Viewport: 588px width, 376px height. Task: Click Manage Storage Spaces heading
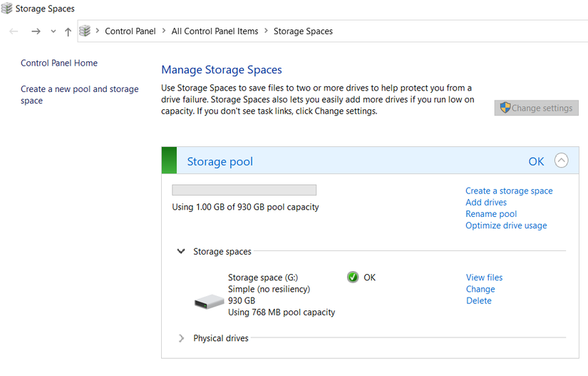(x=222, y=70)
